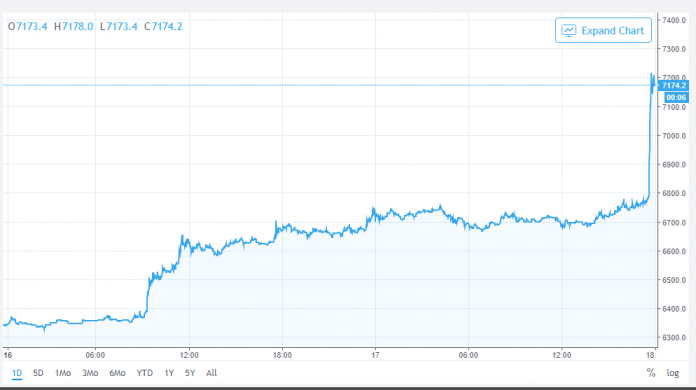Choose the 6Mo time range
This screenshot has height=390, width=696.
pyautogui.click(x=117, y=373)
